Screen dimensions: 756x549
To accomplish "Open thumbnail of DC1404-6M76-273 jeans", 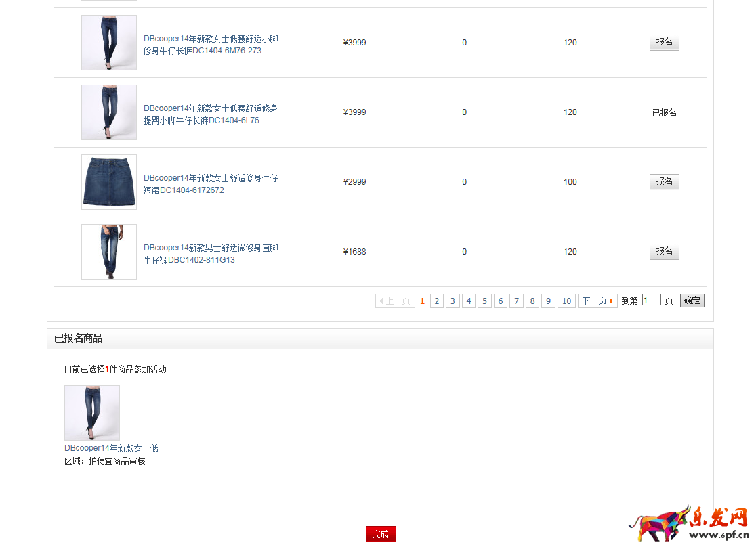I will tap(109, 43).
